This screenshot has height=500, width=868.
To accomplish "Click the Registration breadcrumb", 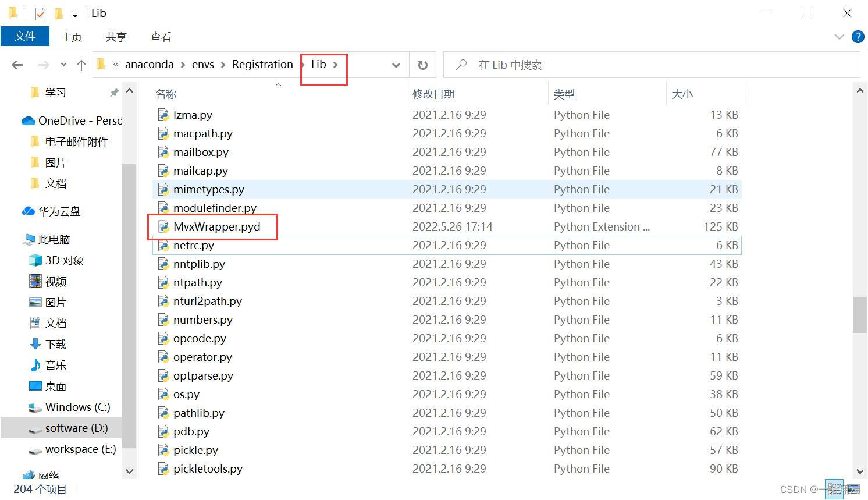I will click(262, 64).
